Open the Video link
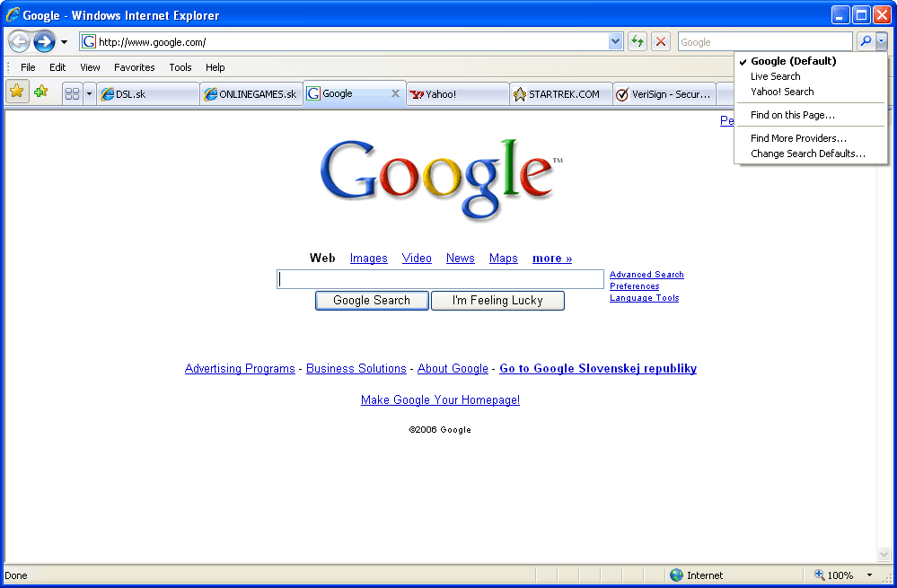Screen dimensions: 897x588 (x=417, y=259)
